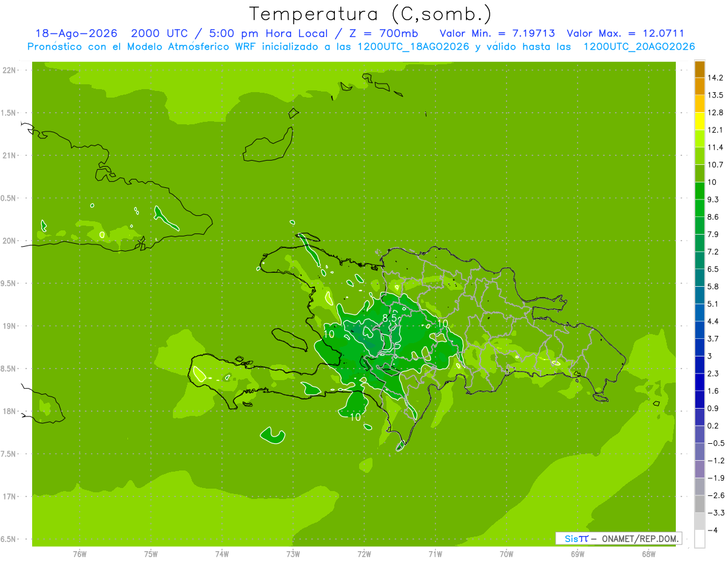Click the "12.1" color legend value
The image size is (728, 562).
715,130
